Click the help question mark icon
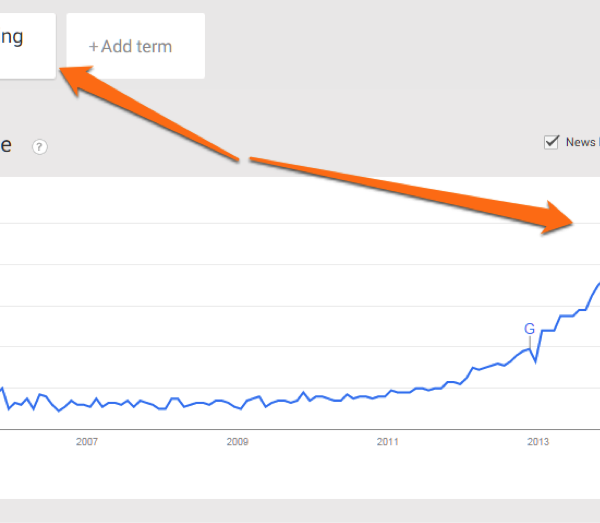This screenshot has height=523, width=600. click(x=40, y=147)
